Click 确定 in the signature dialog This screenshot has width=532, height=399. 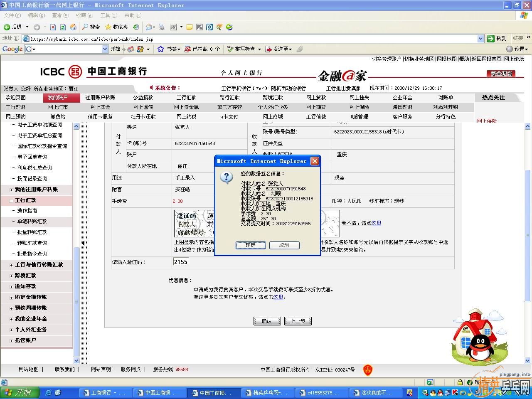click(251, 245)
